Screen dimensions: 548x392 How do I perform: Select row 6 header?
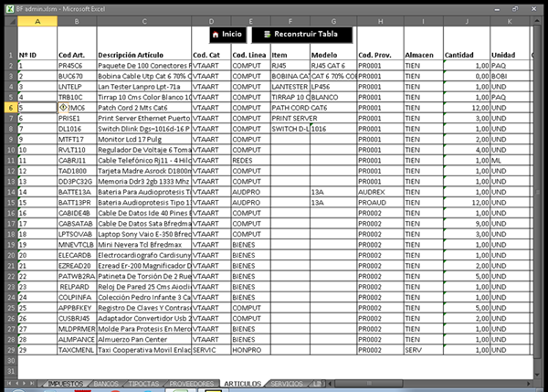[x=11, y=107]
